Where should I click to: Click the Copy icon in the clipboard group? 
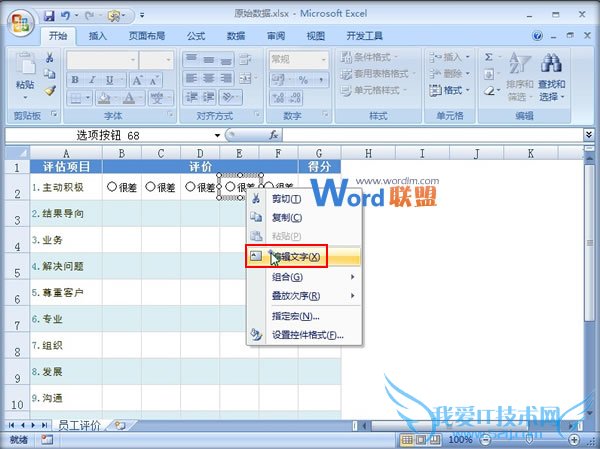coord(50,74)
